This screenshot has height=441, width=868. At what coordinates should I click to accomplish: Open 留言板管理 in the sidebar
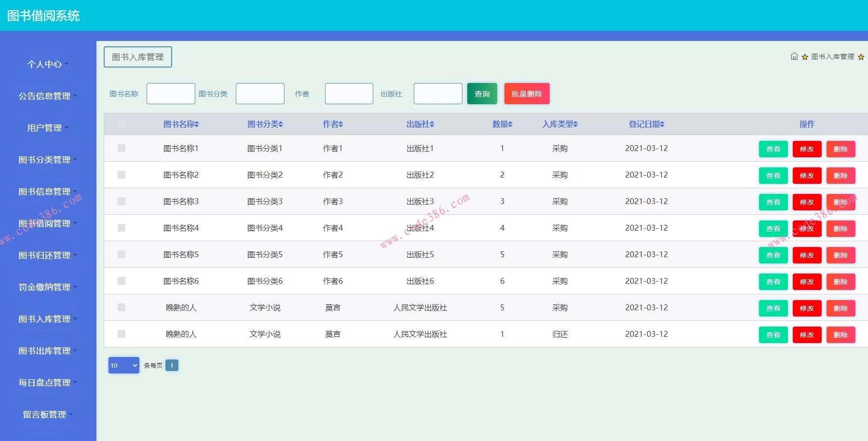[x=46, y=414]
